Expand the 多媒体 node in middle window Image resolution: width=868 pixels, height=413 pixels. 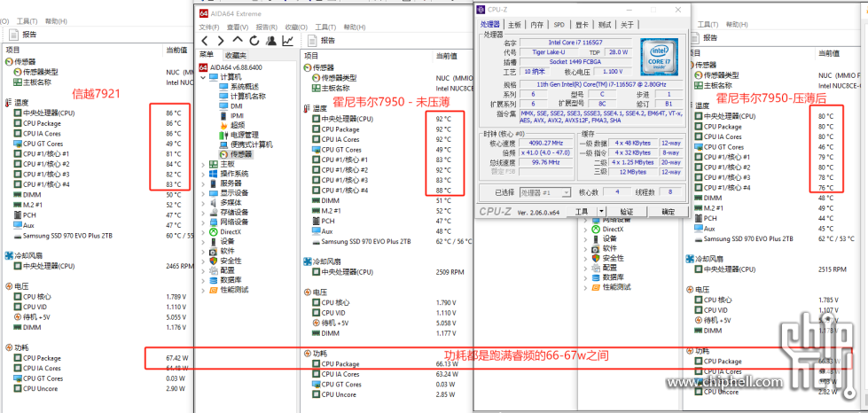pyautogui.click(x=203, y=203)
